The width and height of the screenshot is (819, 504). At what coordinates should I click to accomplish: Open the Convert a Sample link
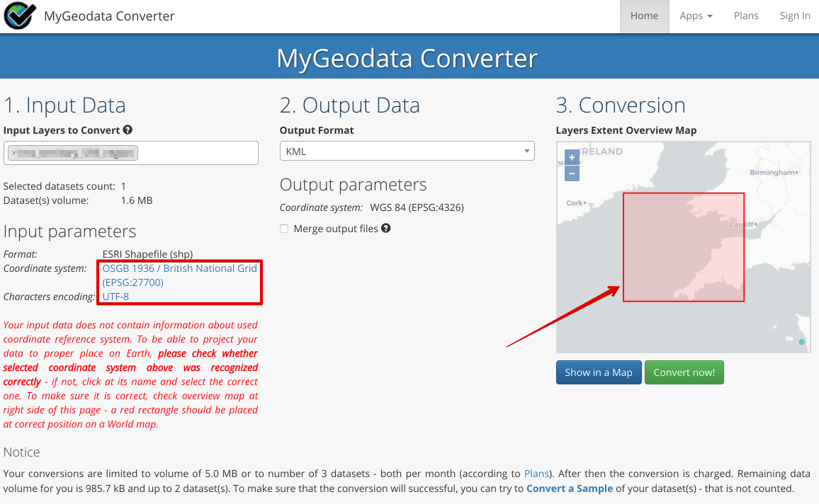[x=569, y=488]
